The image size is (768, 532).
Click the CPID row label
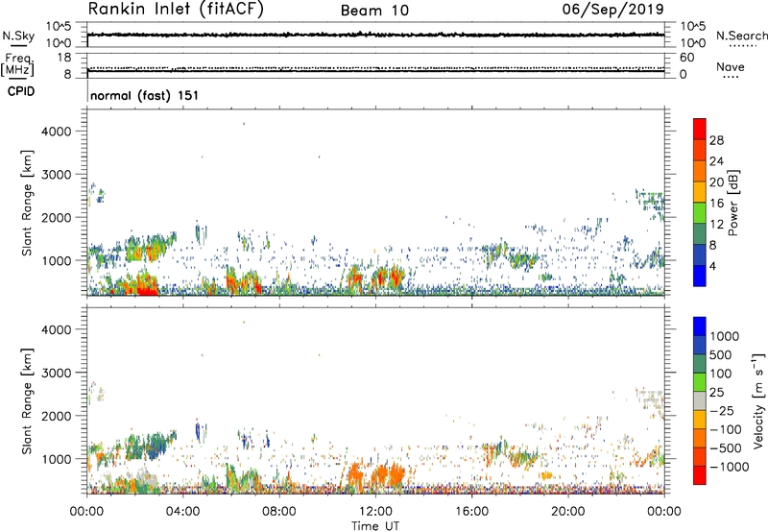click(x=21, y=91)
